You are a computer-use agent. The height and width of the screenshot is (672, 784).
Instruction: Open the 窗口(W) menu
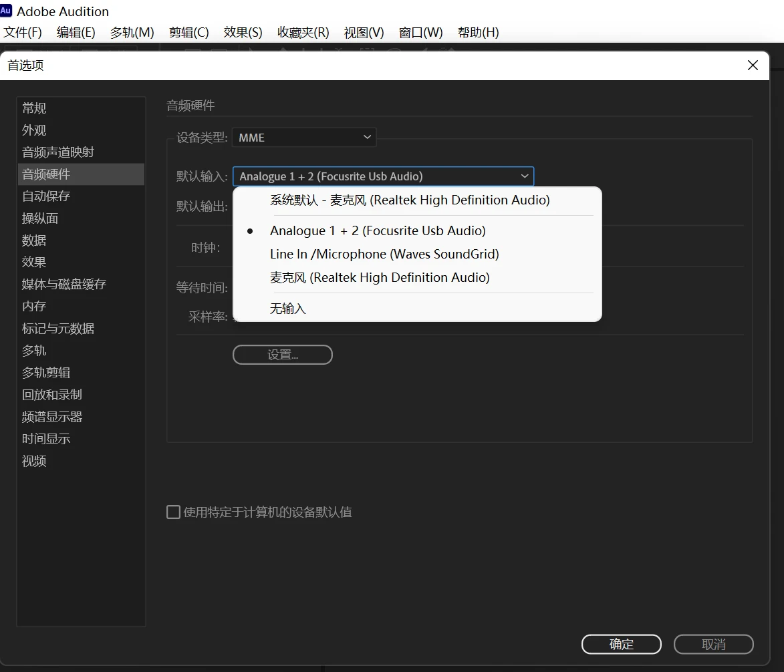pos(421,33)
